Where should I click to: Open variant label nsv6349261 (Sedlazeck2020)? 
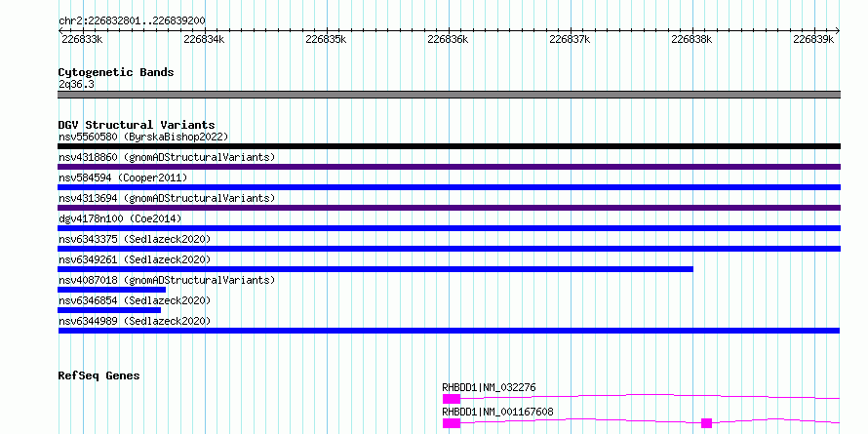tap(135, 259)
